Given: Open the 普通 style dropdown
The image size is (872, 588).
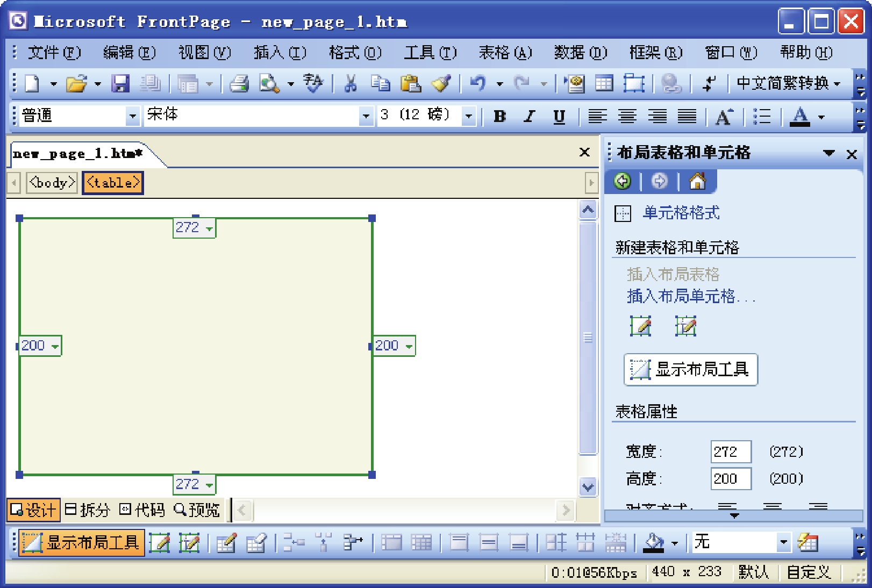Looking at the screenshot, I should pos(132,116).
